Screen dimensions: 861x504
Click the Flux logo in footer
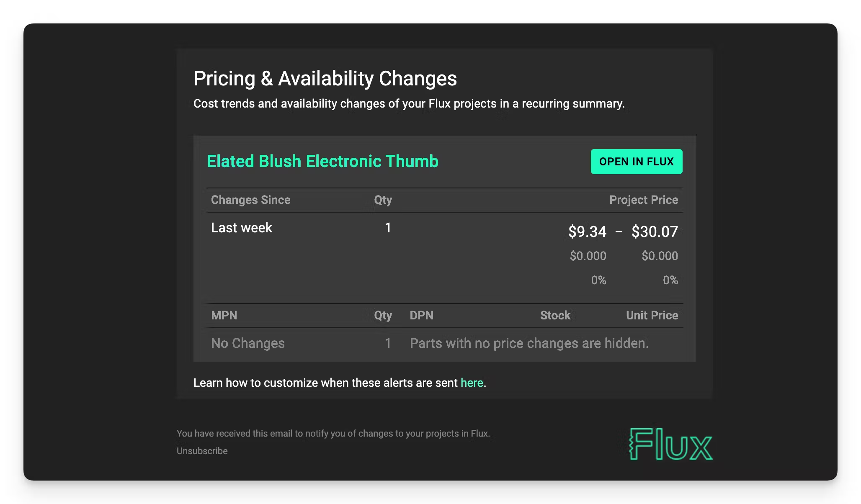pyautogui.click(x=671, y=444)
